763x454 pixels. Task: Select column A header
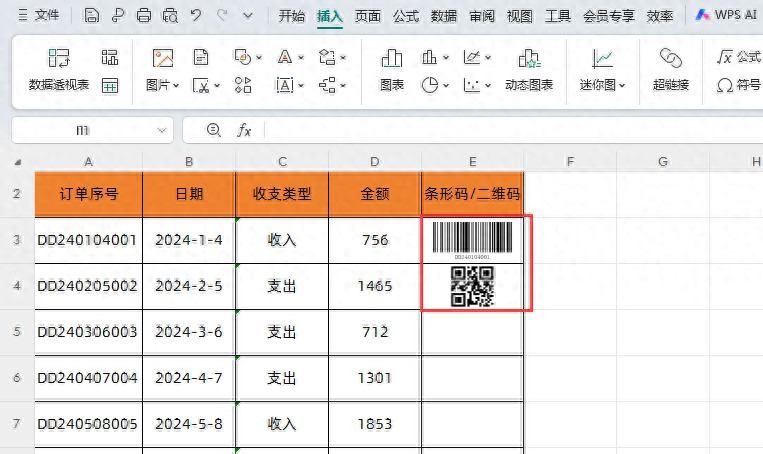89,162
